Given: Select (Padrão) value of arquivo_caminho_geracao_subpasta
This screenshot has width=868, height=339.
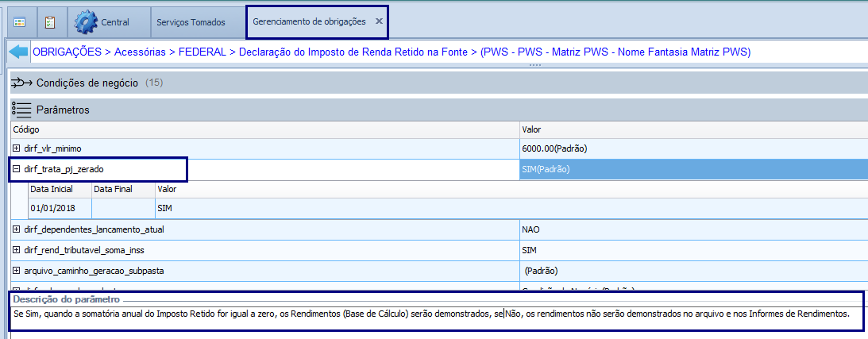Looking at the screenshot, I should click(693, 271).
